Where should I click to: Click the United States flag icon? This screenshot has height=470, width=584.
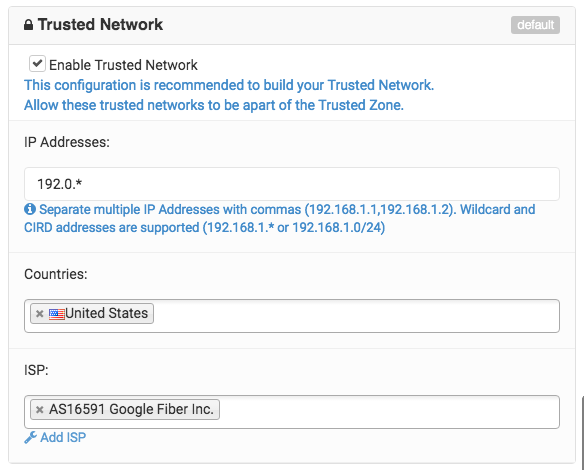tap(57, 314)
